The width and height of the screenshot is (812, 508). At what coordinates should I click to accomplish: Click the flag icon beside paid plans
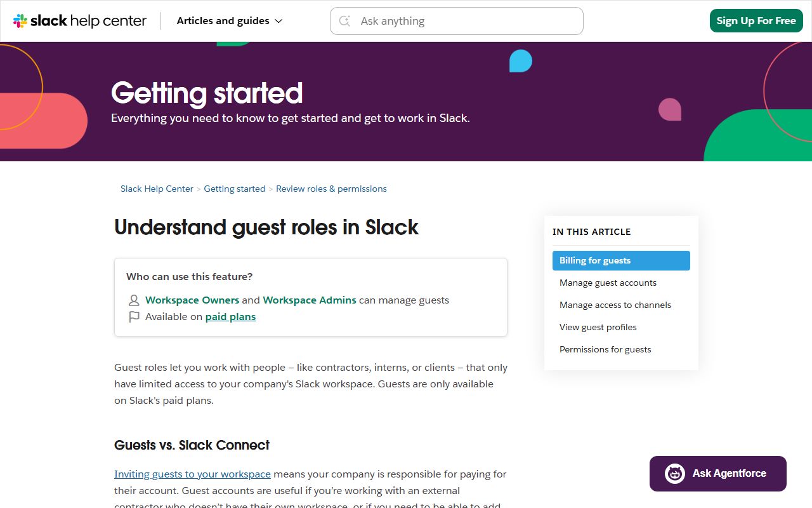(x=134, y=317)
